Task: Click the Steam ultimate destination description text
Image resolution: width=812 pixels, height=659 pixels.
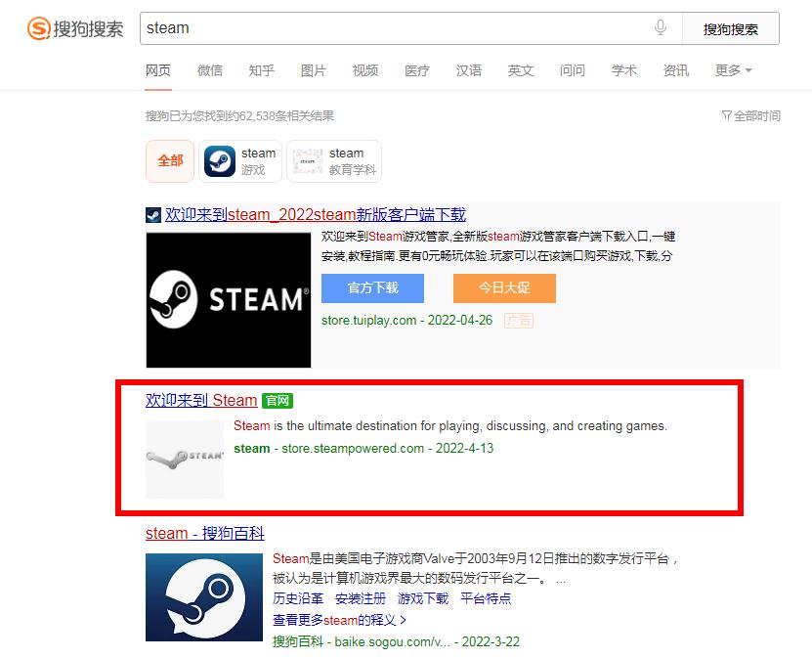Action: (x=450, y=426)
